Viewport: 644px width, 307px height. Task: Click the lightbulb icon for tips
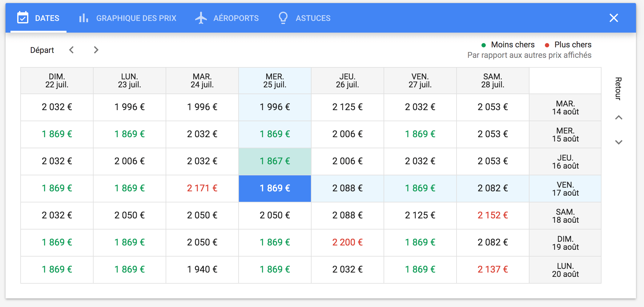[283, 18]
